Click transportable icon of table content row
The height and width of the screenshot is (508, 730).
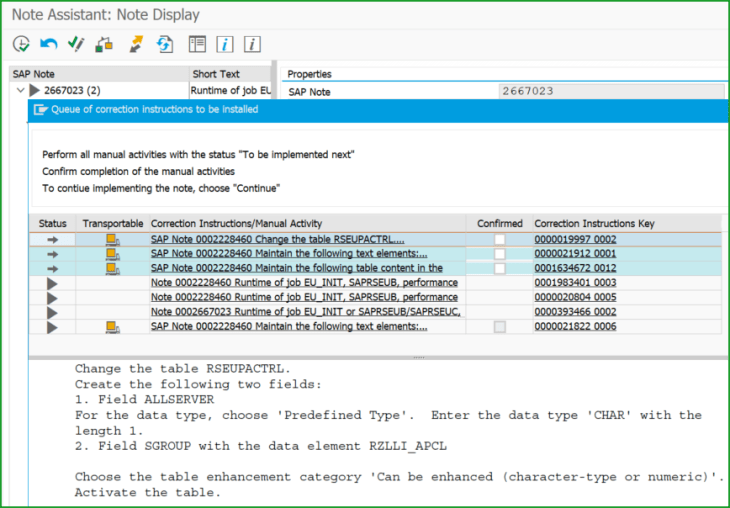point(113,268)
